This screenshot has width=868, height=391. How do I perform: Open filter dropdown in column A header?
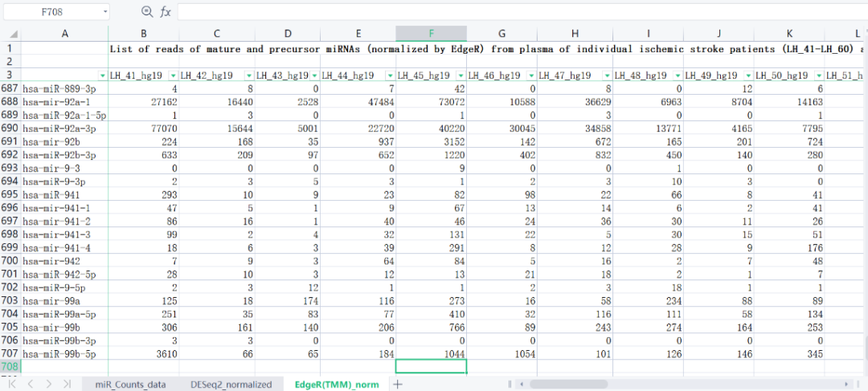tap(102, 75)
